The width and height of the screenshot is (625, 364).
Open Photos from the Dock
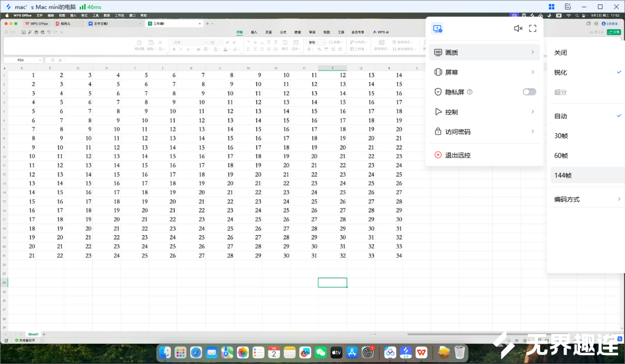[x=243, y=352]
